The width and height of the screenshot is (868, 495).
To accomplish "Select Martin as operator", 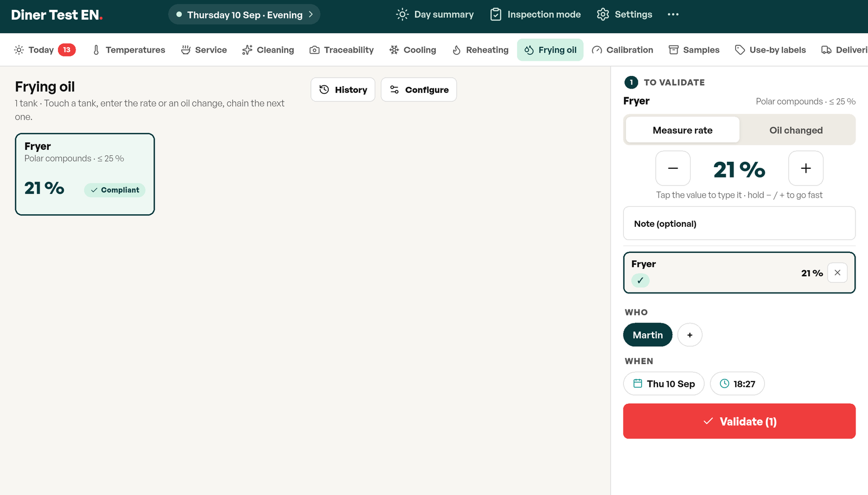I will point(648,335).
